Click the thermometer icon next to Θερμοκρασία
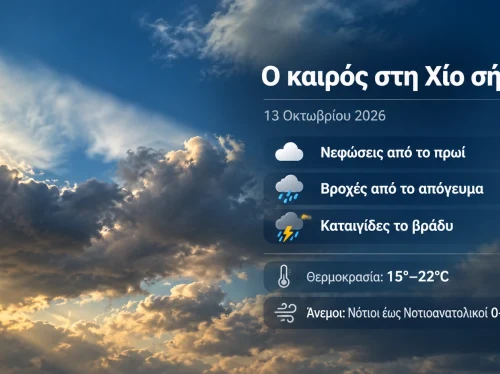 pos(284,276)
